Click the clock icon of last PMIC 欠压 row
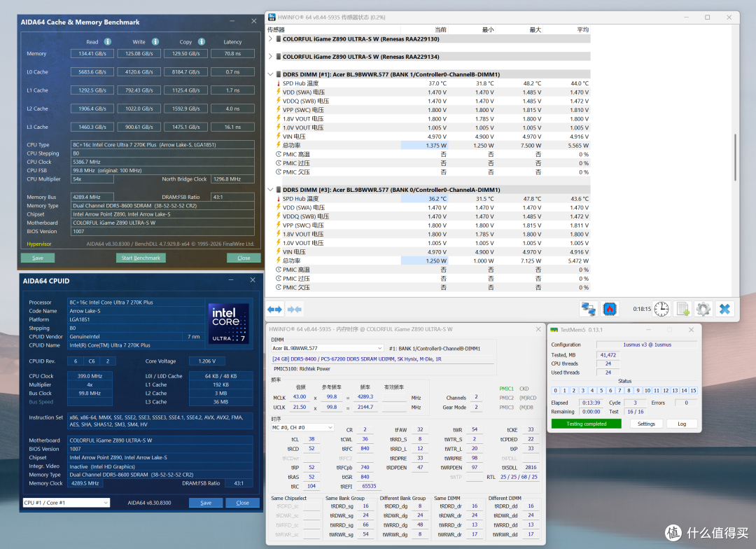Screen dimensions: 756x549 click(279, 287)
